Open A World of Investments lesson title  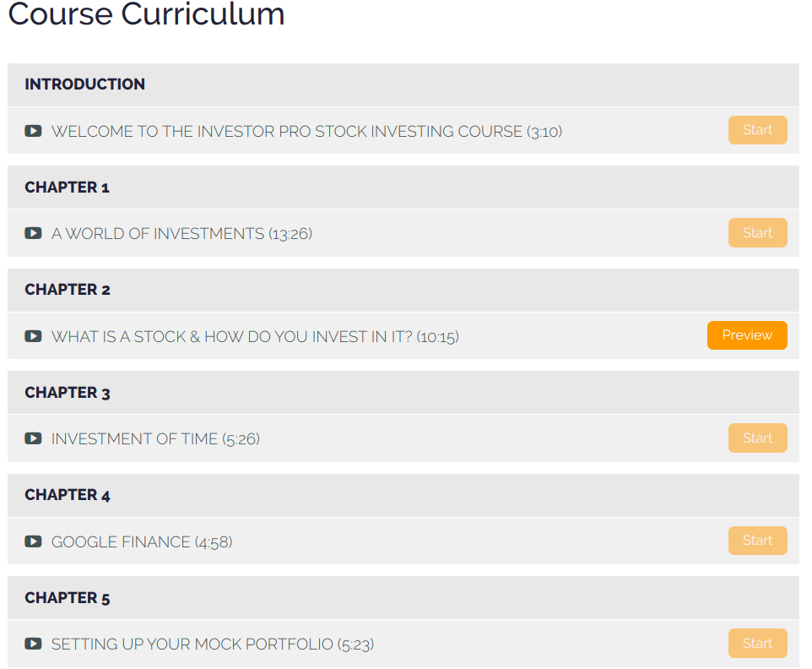click(181, 233)
